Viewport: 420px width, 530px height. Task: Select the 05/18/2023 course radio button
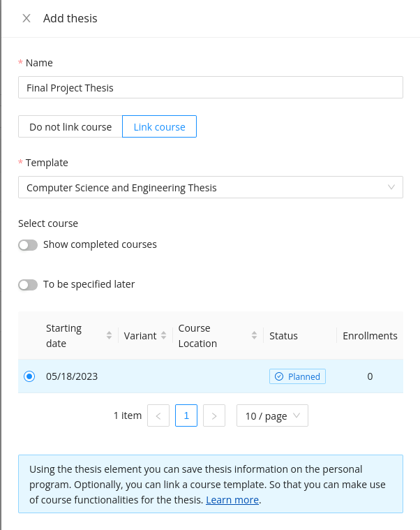click(x=29, y=376)
